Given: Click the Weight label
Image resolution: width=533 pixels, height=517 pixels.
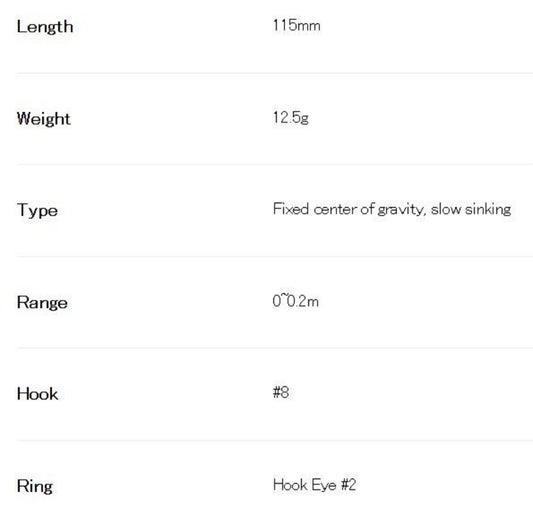Looking at the screenshot, I should tap(44, 119).
